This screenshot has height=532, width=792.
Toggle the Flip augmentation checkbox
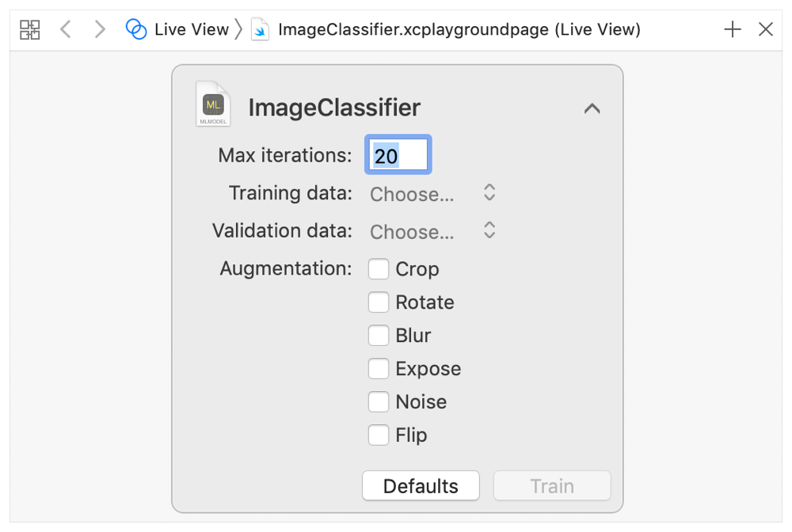379,435
